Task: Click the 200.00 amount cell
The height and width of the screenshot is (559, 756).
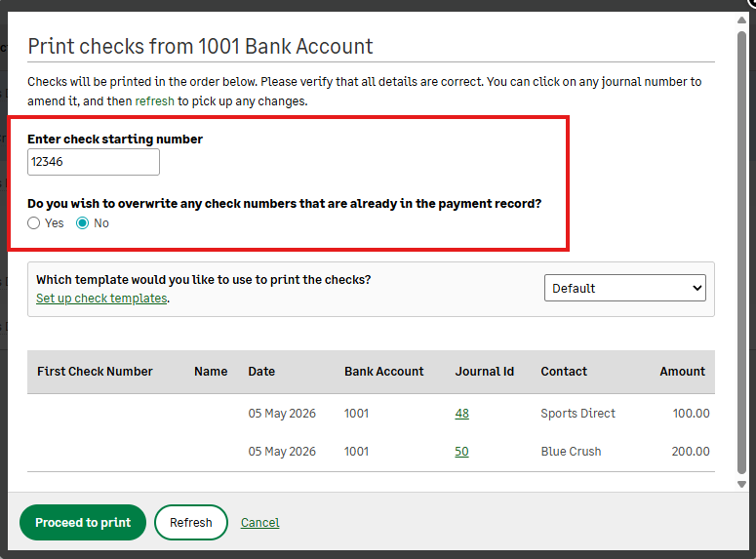Action: (691, 452)
